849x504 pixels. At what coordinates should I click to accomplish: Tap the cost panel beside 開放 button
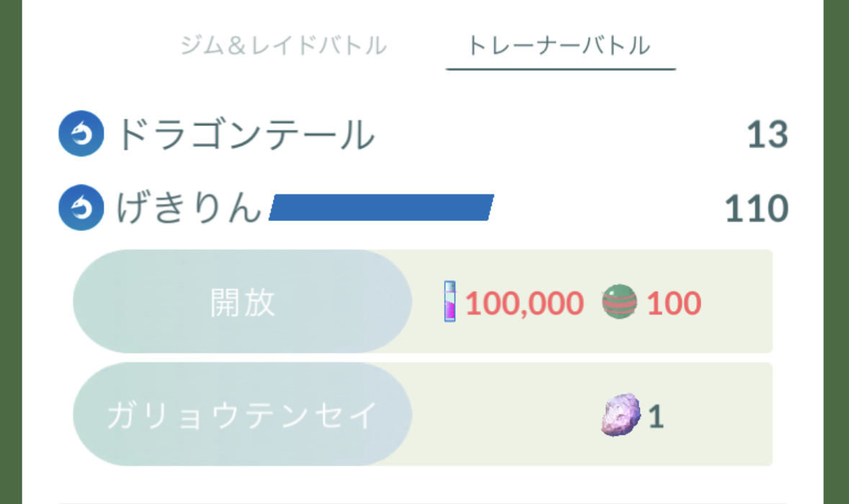pos(593,302)
